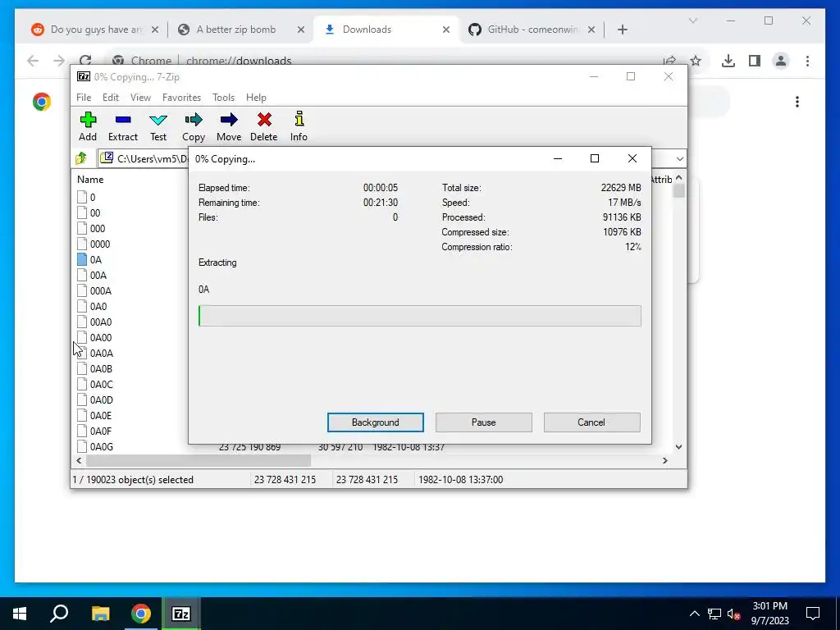Select the file named 0A0B
This screenshot has width=840, height=630.
(x=95, y=368)
